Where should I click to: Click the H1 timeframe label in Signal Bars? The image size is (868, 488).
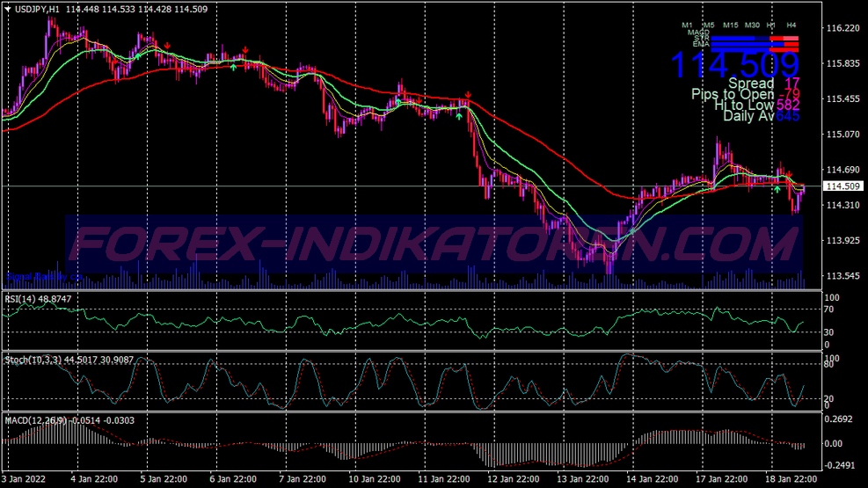coord(770,25)
